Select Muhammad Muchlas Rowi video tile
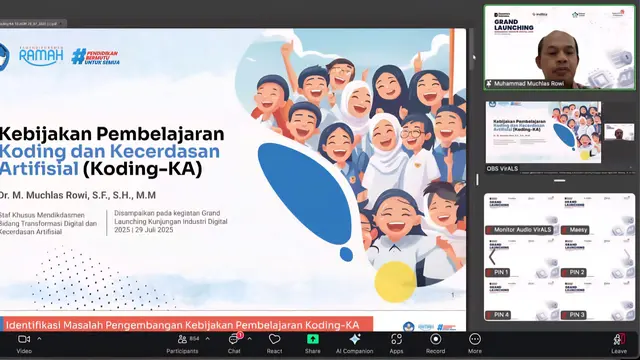The width and height of the screenshot is (640, 360). 560,47
